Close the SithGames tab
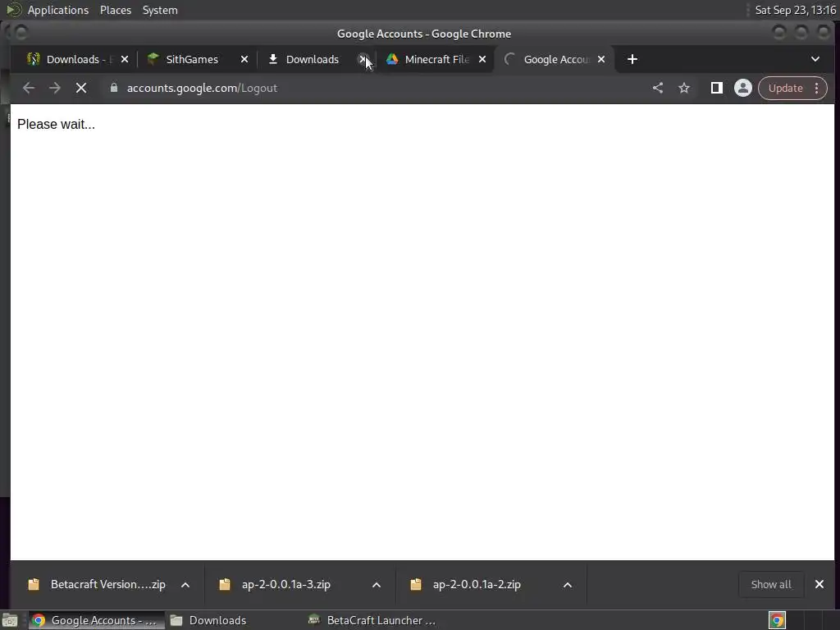The width and height of the screenshot is (840, 630). (x=244, y=59)
